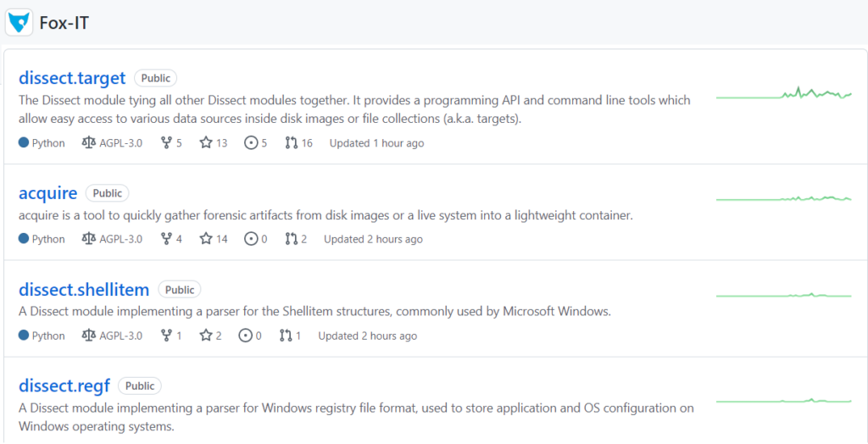Click the star icon for dissect.shellitem
The width and height of the screenshot is (868, 444).
point(205,336)
